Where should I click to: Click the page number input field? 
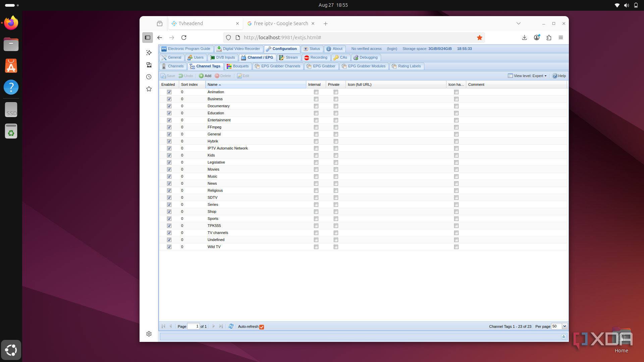pyautogui.click(x=194, y=326)
